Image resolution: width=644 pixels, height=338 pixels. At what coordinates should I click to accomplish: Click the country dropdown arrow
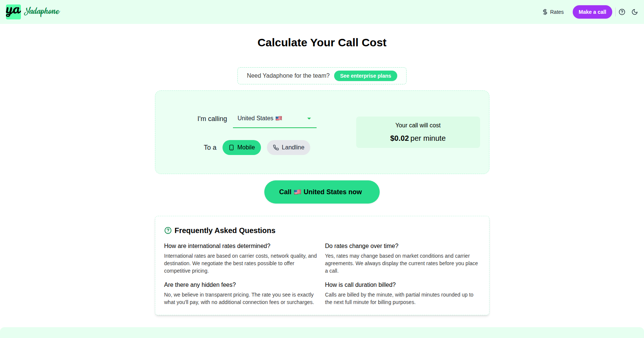[309, 118]
